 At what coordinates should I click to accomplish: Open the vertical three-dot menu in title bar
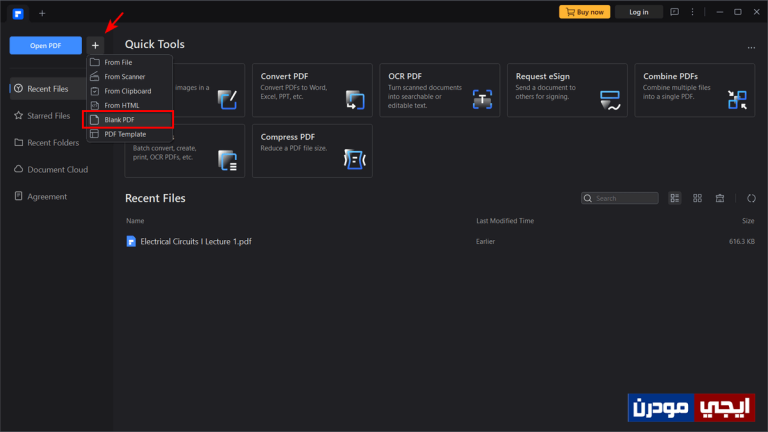(692, 12)
